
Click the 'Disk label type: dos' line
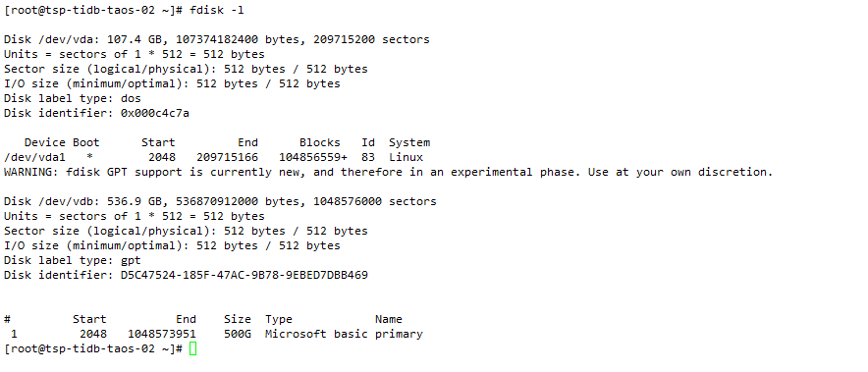pyautogui.click(x=73, y=98)
